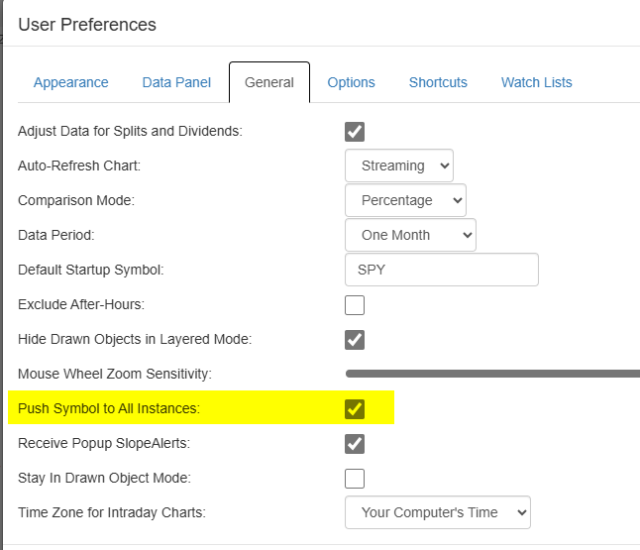Viewport: 640px width, 550px height.
Task: Uncheck Adjust Data for Splits and Dividends
Action: pos(355,131)
